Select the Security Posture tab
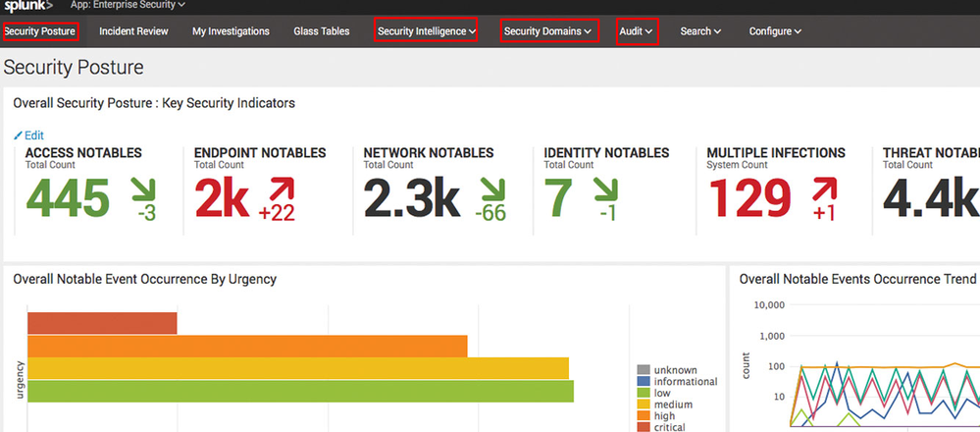Viewport: 980px width, 432px height. (40, 31)
